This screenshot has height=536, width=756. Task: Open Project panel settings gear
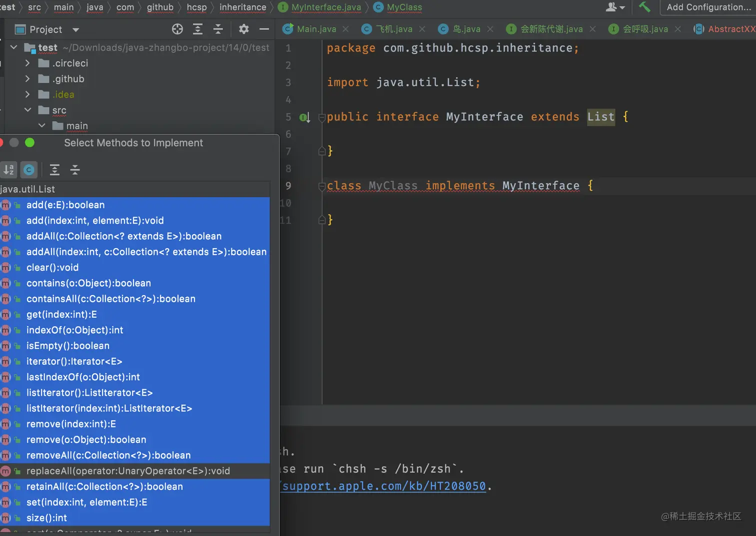pyautogui.click(x=243, y=29)
